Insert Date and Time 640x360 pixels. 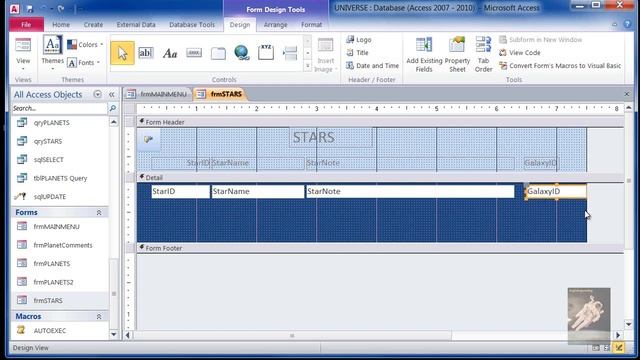pyautogui.click(x=373, y=65)
